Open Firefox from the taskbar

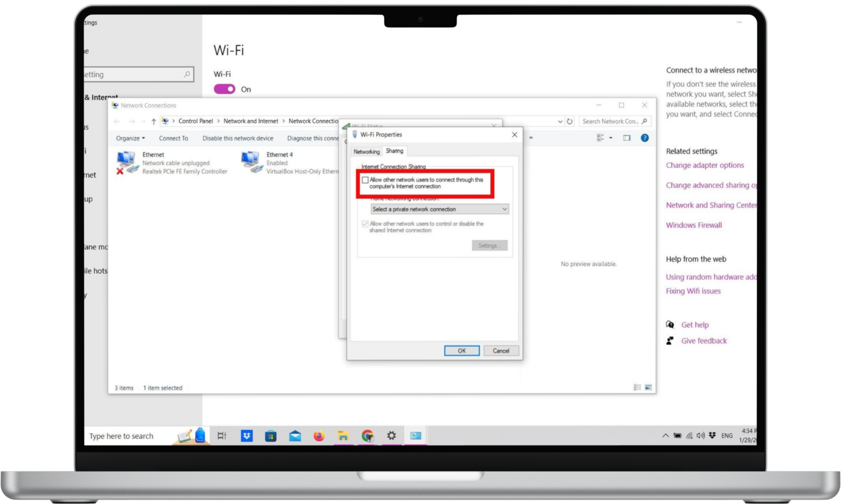tap(319, 435)
